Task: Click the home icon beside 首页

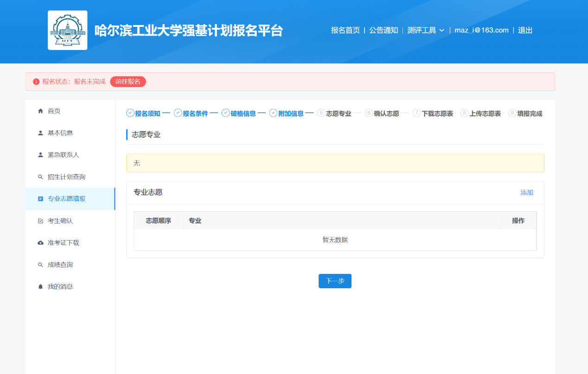Action: point(40,111)
